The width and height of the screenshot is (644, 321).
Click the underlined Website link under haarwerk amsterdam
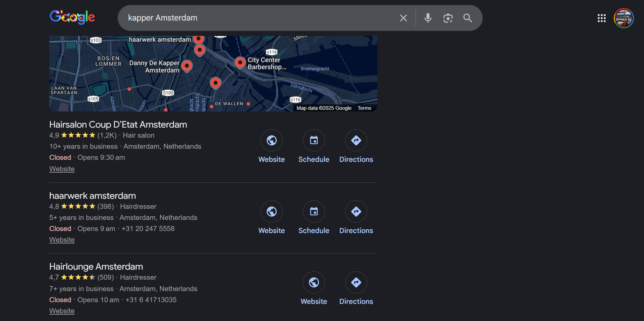click(62, 240)
